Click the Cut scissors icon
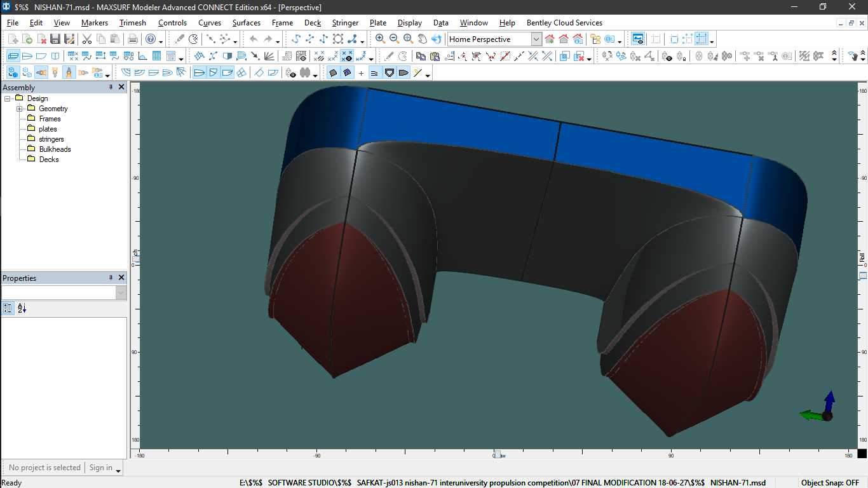868x488 pixels. coord(87,39)
